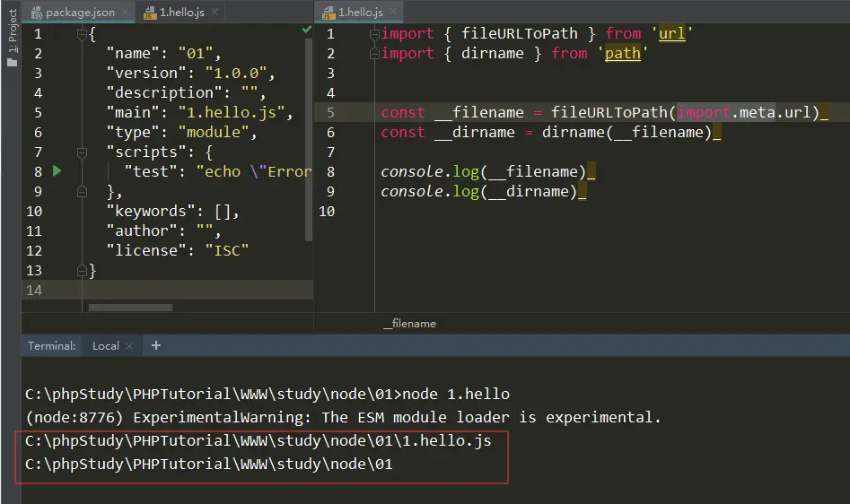Click line number 14 in package.json
850x504 pixels.
coord(33,291)
